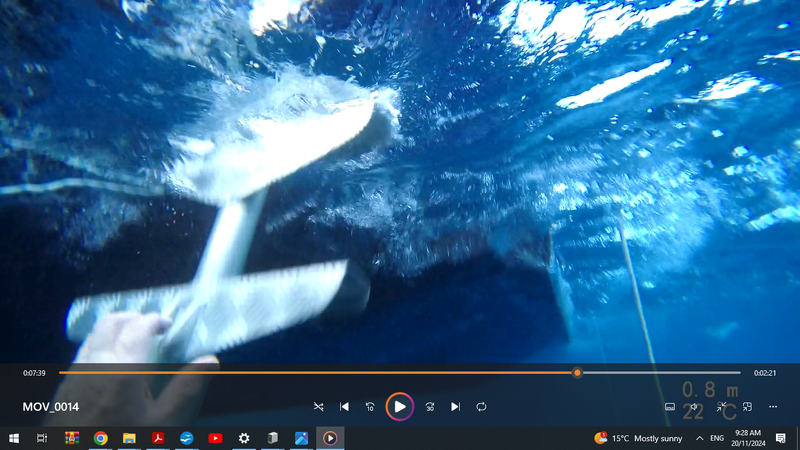Viewport: 800px width, 450px height.
Task: Open the more options menu
Action: (x=773, y=407)
